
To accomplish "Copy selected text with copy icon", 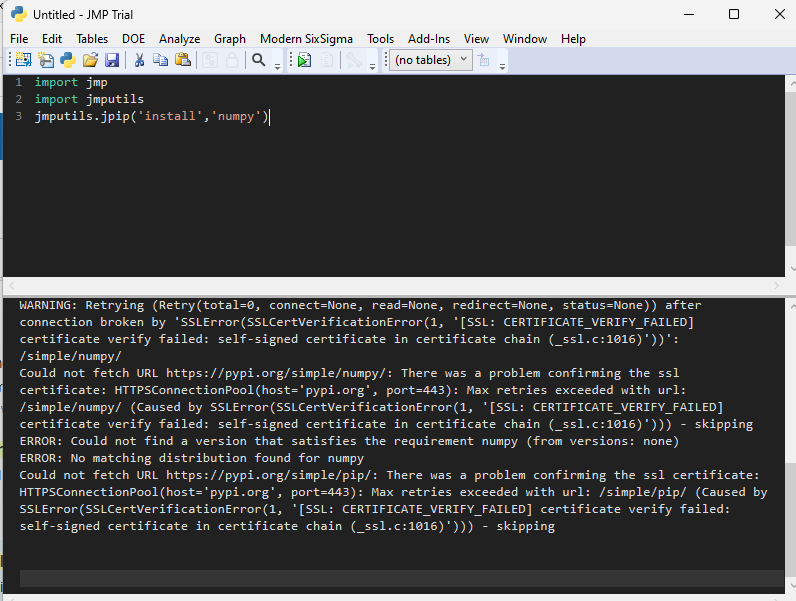I will (x=160, y=60).
